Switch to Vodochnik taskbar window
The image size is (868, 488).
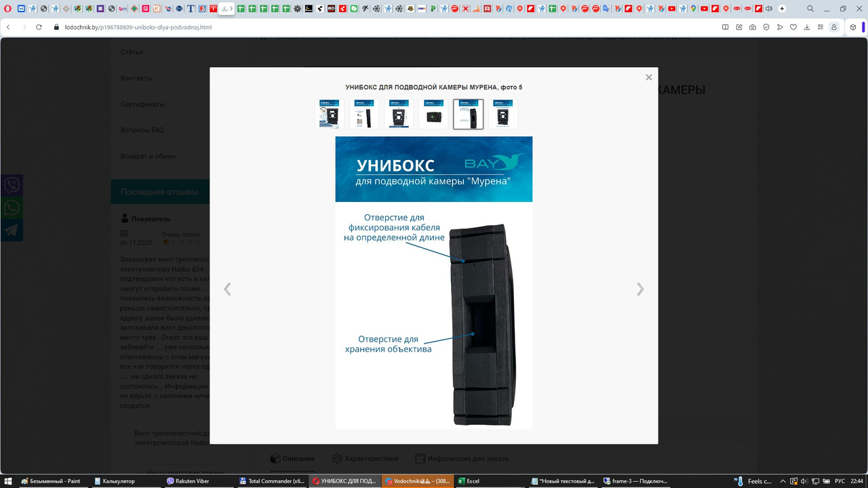(x=417, y=481)
